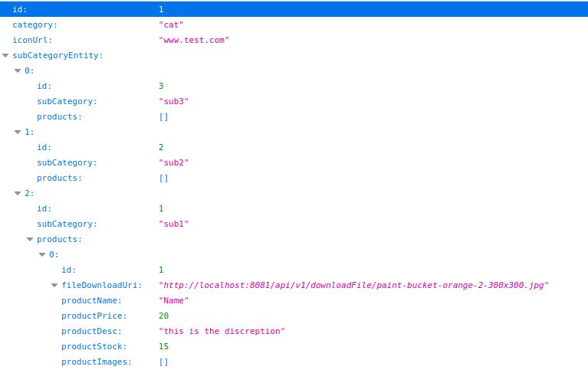This screenshot has height=383, width=588.
Task: Select the "sub3" value
Action: (173, 102)
